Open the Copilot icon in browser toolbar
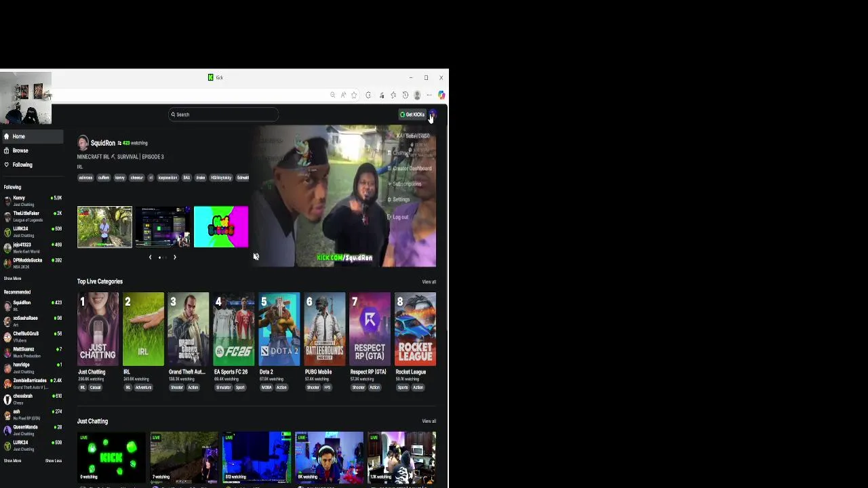The image size is (868, 488). (441, 96)
